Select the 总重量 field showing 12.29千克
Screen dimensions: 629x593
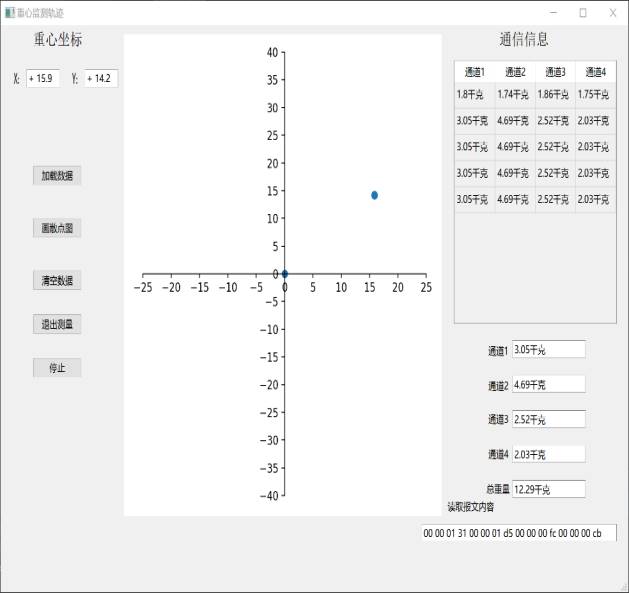(548, 490)
